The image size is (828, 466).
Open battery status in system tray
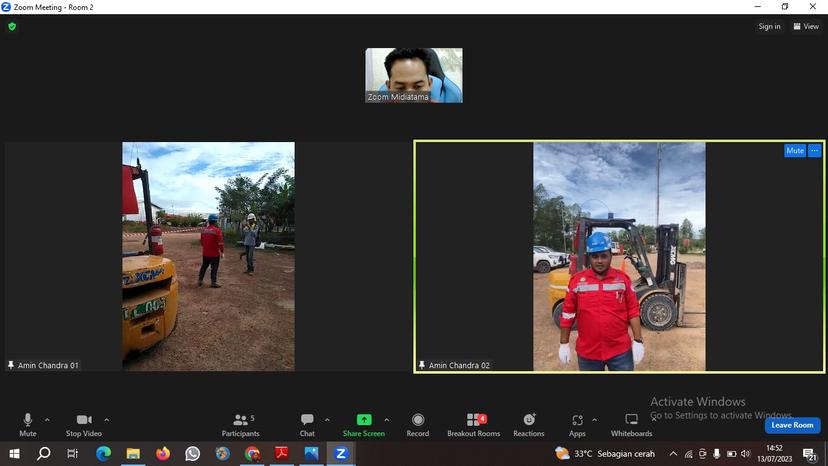click(731, 453)
